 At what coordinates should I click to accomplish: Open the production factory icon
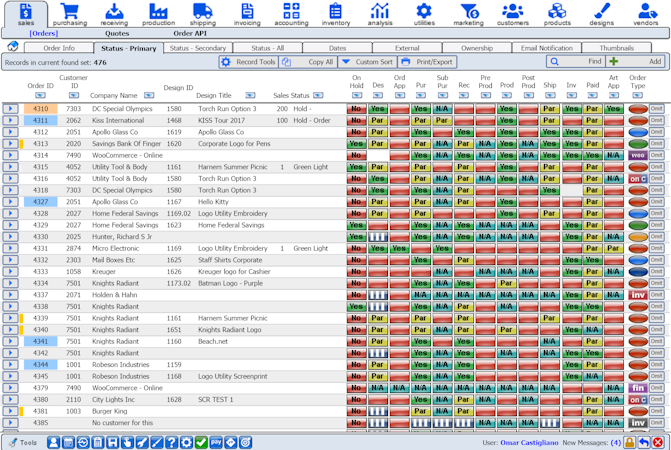pos(158,11)
